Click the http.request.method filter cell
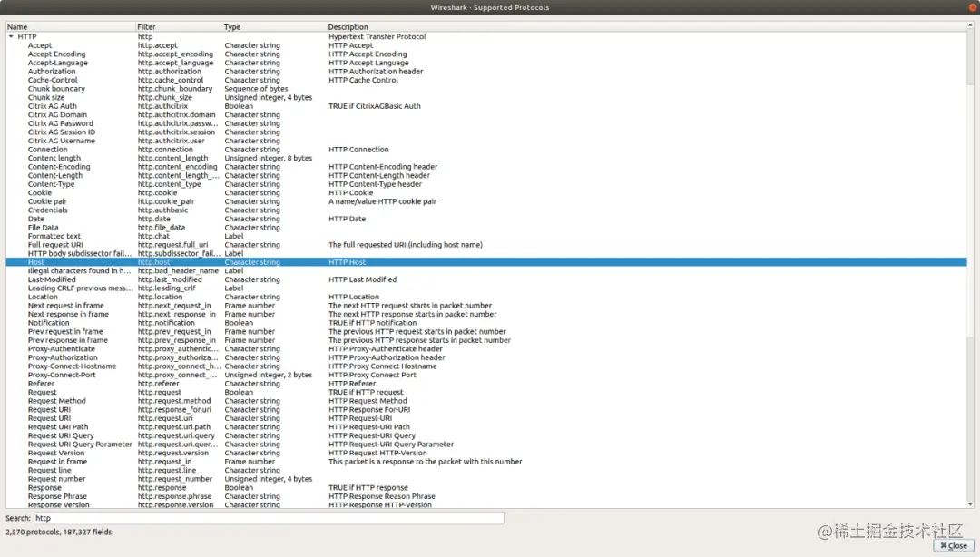Viewport: 980px width, 557px height. tap(174, 401)
